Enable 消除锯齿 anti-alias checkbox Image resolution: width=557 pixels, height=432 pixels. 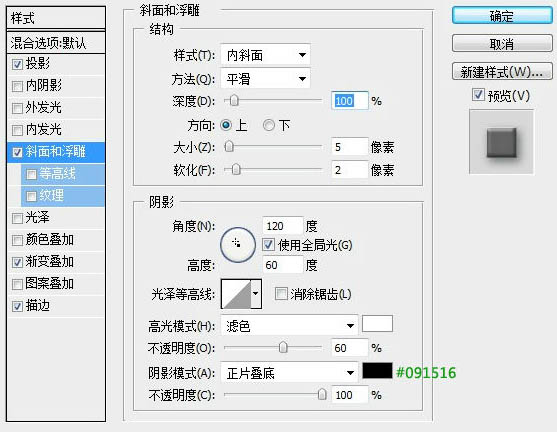pos(281,294)
